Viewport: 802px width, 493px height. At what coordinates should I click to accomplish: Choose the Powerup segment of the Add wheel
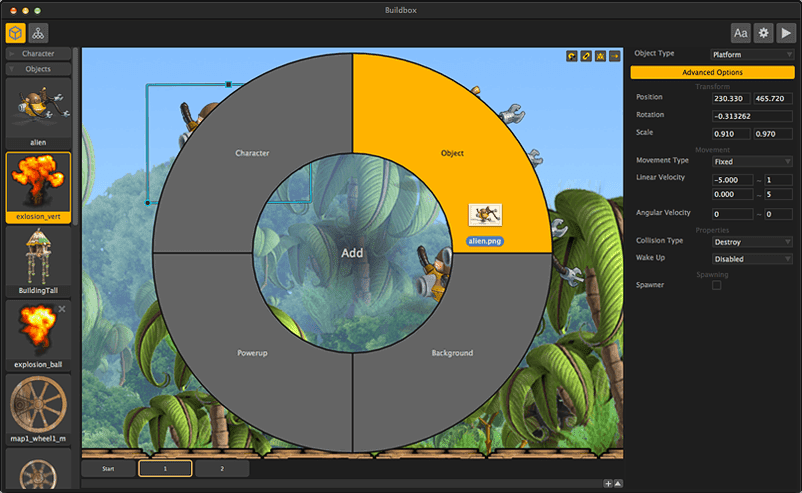click(x=252, y=353)
